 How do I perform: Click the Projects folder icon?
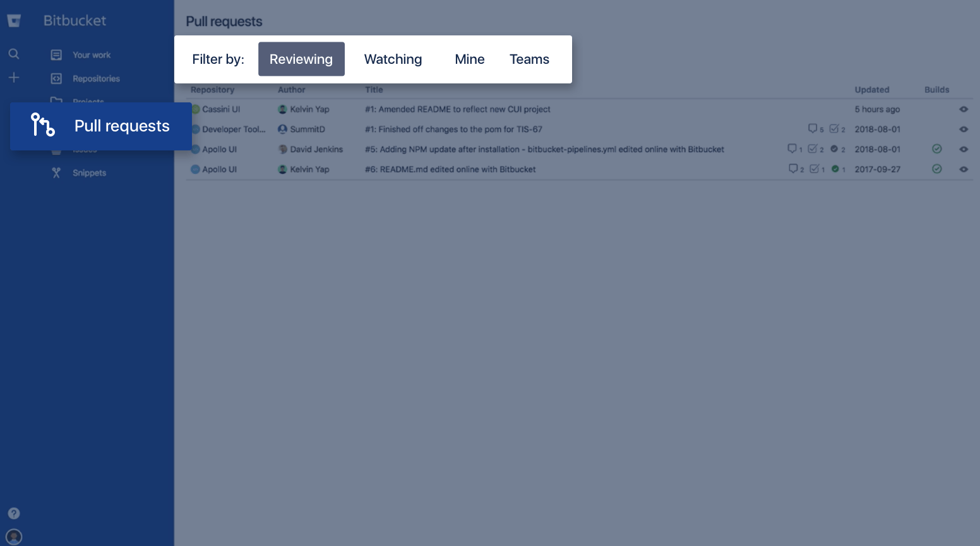(56, 100)
